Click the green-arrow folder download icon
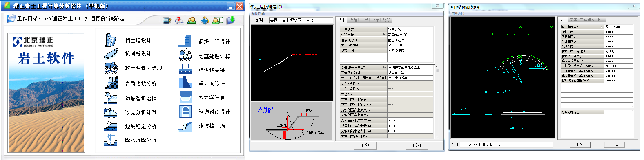The image size is (644, 160). point(230,20)
